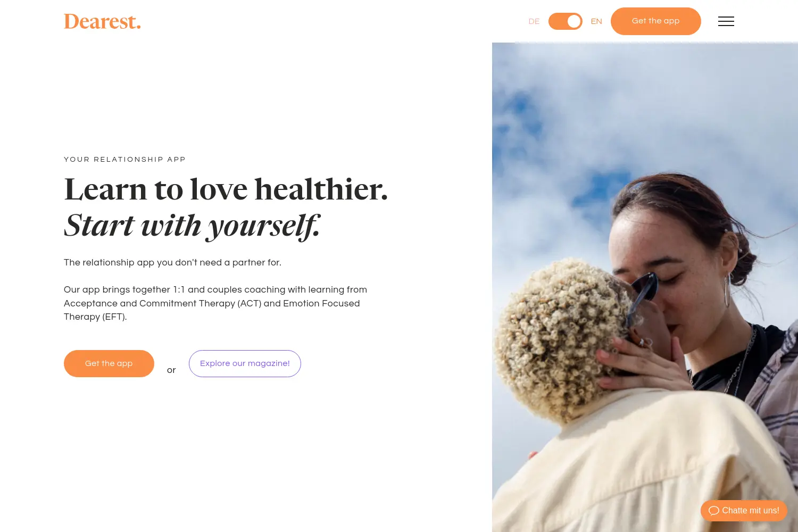Click Get the app below the description
The height and width of the screenshot is (532, 798).
[x=109, y=363]
